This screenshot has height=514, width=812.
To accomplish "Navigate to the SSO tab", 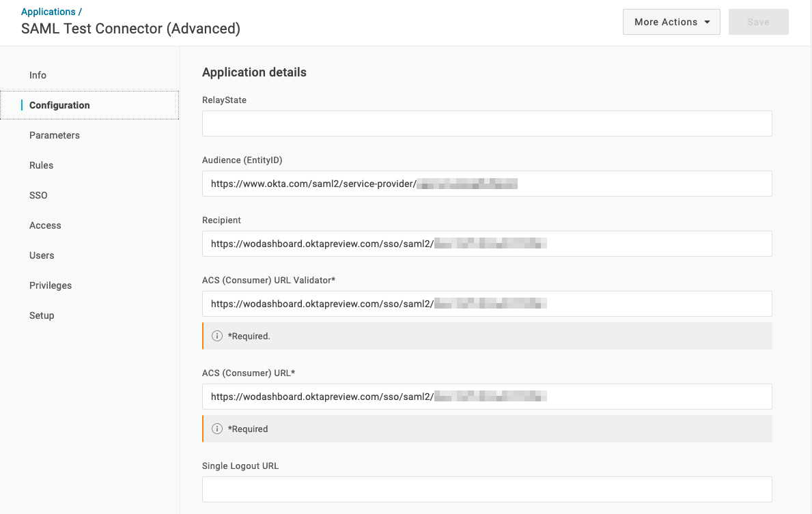I will pyautogui.click(x=38, y=195).
